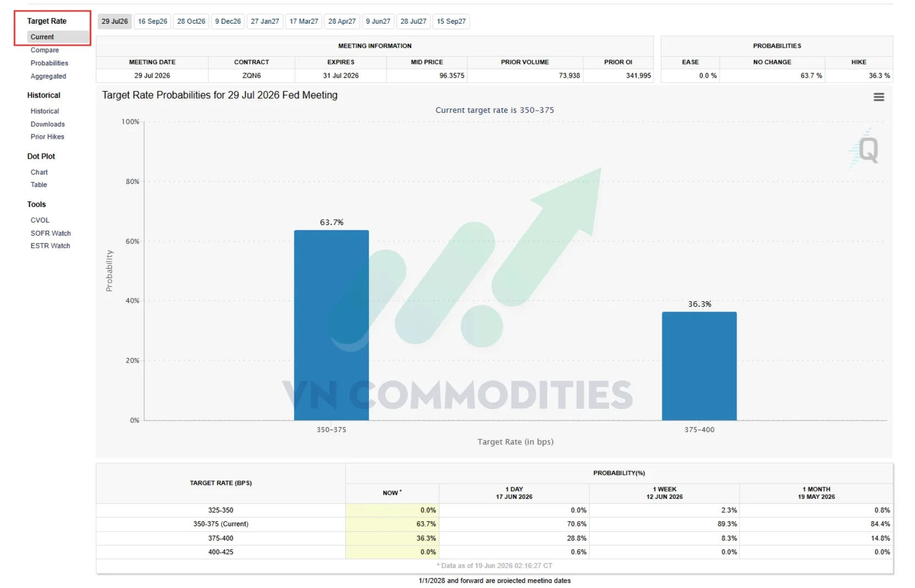The width and height of the screenshot is (915, 588).
Task: Open the Aggregated view
Action: pos(48,77)
